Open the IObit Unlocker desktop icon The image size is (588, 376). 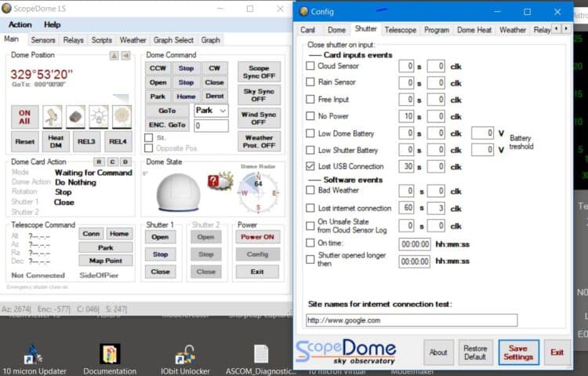185,360
